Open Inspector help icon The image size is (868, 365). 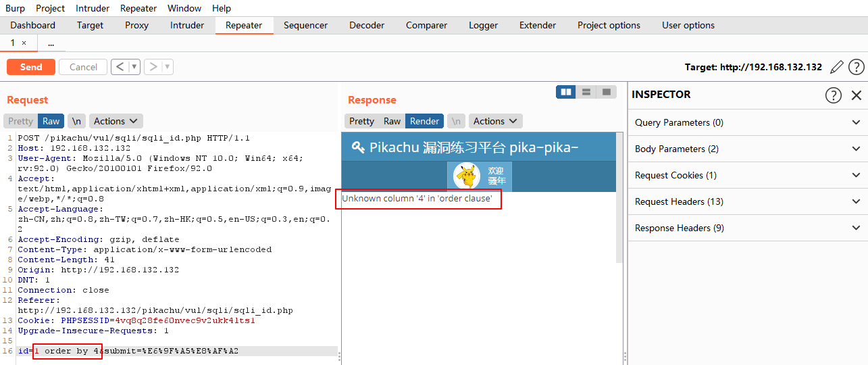click(x=834, y=95)
